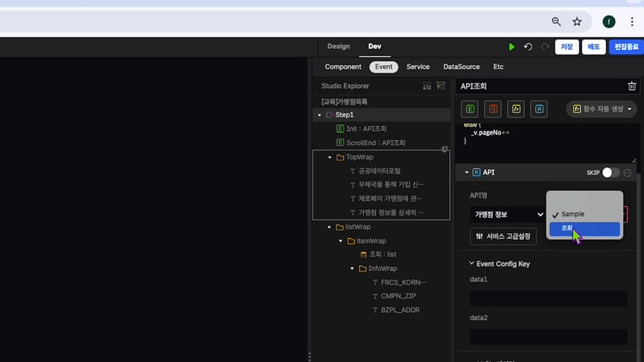Open the 가맹점 정보 API name dropdown
This screenshot has height=362, width=644.
pos(508,214)
